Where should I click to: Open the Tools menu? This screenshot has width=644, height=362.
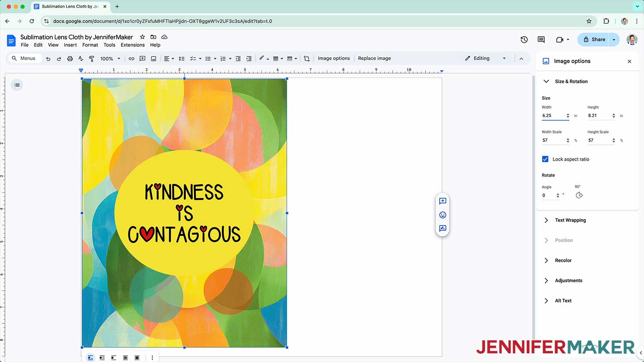[x=109, y=45]
